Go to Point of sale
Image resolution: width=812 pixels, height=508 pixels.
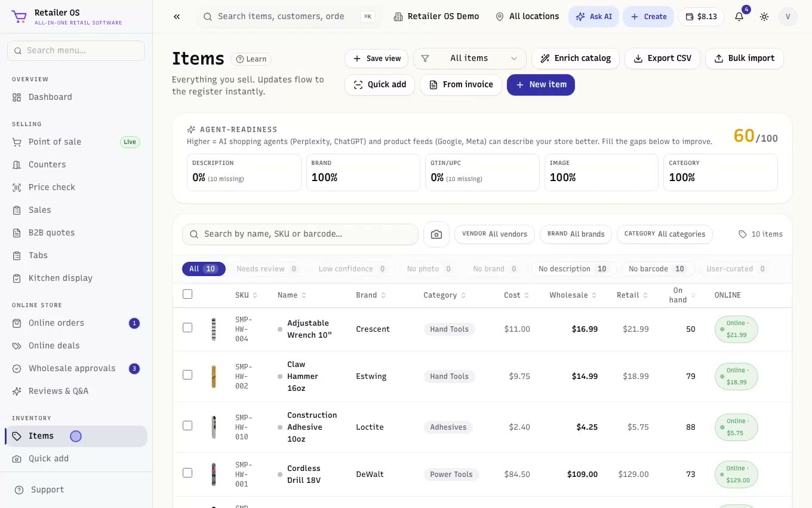click(x=76, y=142)
